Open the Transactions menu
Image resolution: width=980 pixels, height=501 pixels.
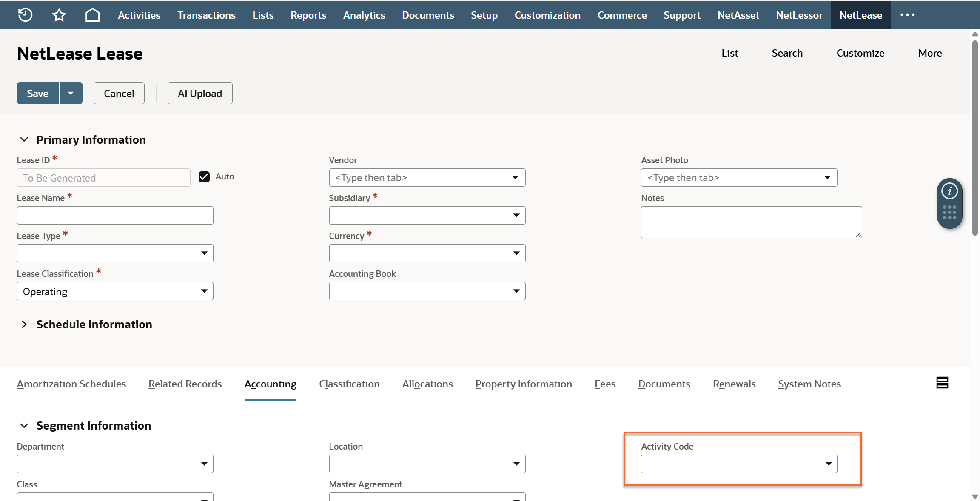206,15
